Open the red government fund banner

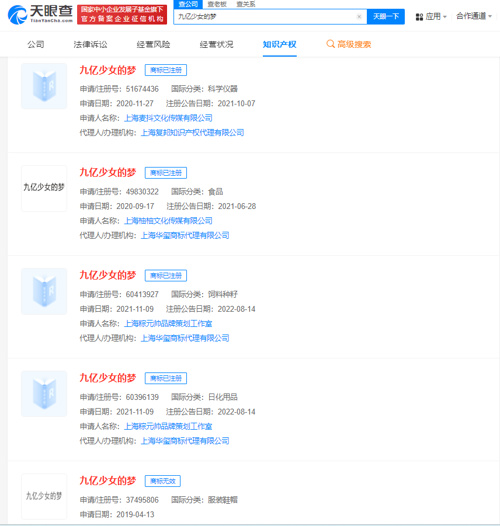coord(122,14)
